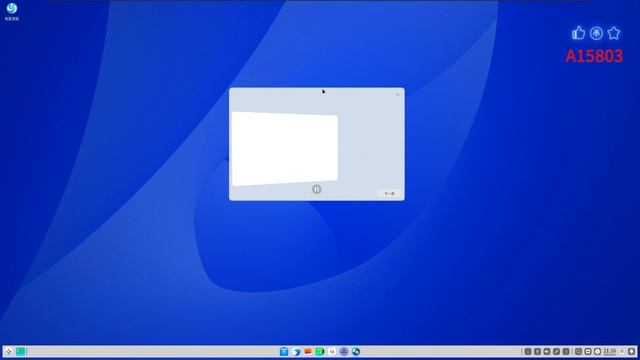
Task: Click the first dark tray icon
Action: tap(528, 351)
